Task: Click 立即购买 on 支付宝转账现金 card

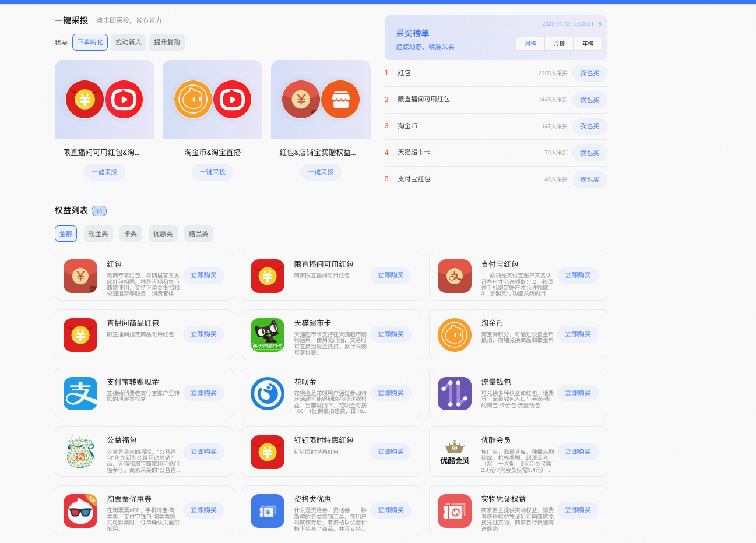Action: pyautogui.click(x=203, y=393)
